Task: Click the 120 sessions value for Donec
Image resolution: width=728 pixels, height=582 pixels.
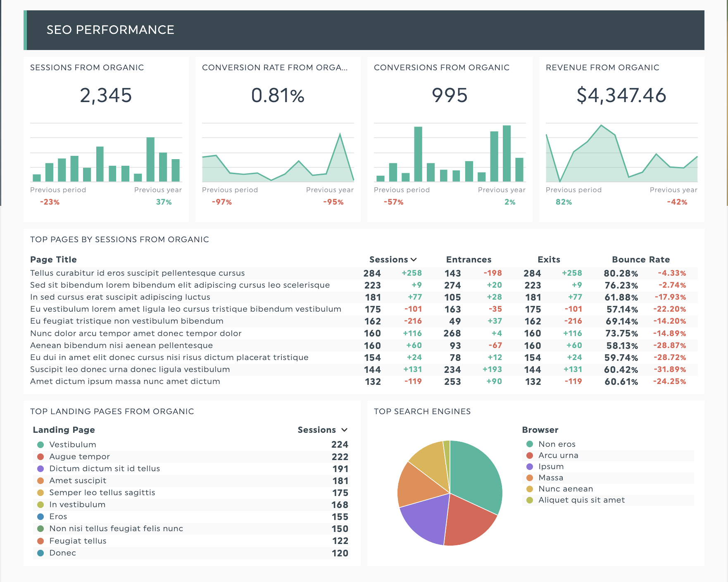Action: tap(340, 553)
